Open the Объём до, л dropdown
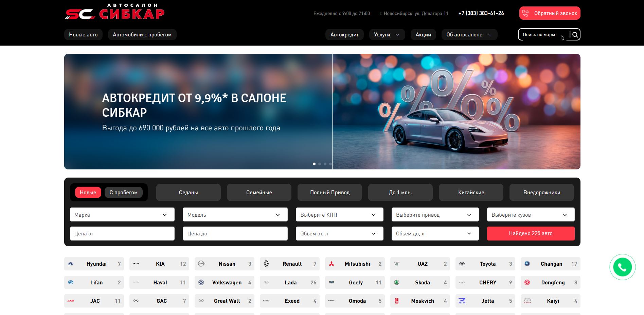 (x=435, y=234)
